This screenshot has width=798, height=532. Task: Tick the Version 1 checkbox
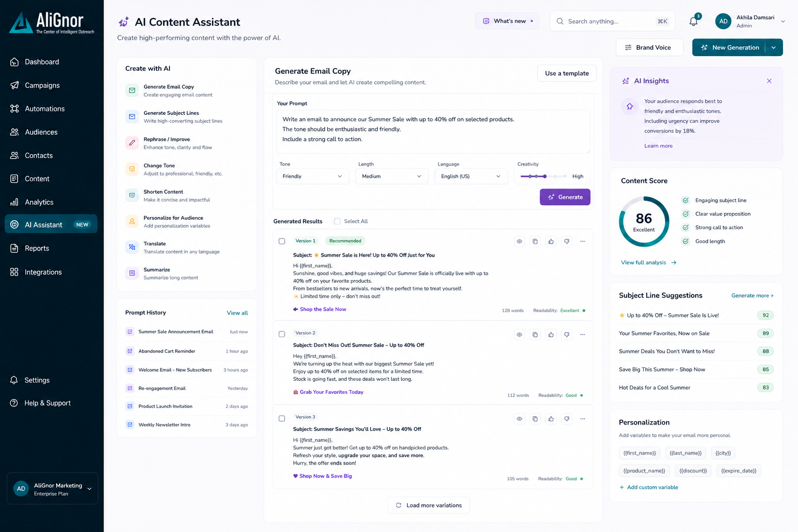(282, 241)
